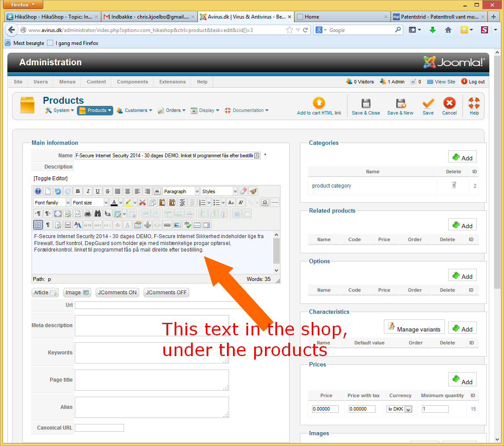Screen dimensions: 504x446
Task: Undo the last editor change
Action: [x=57, y=191]
